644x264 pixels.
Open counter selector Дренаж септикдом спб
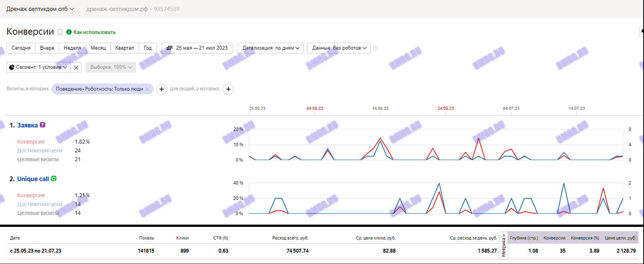(40, 9)
